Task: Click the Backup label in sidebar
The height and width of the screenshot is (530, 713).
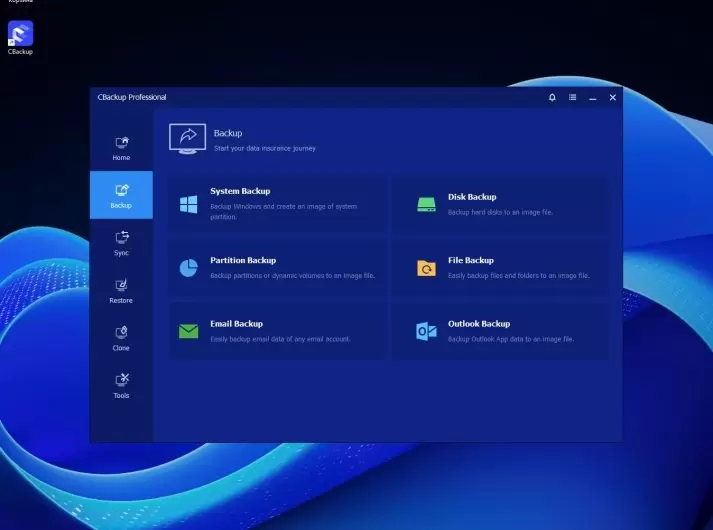Action: pyautogui.click(x=121, y=205)
